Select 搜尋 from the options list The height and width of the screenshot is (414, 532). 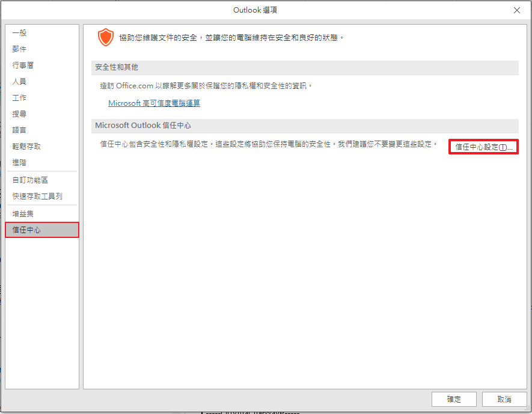(x=19, y=114)
